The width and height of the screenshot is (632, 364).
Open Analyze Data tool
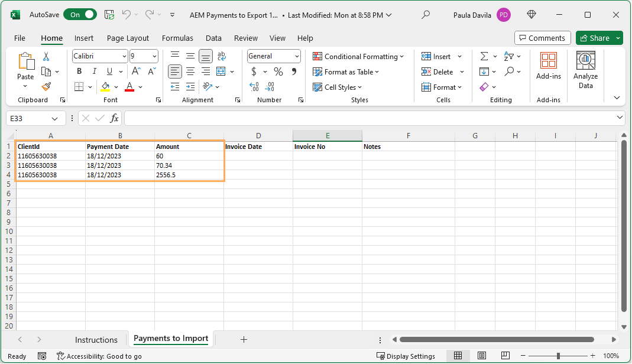pos(585,70)
